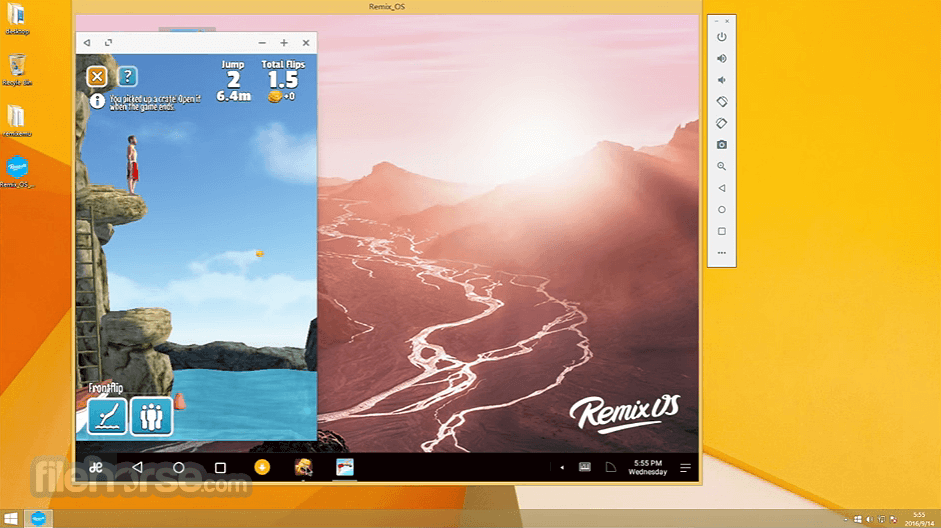Open the orange download app in taskbar
The image size is (941, 528).
click(262, 467)
